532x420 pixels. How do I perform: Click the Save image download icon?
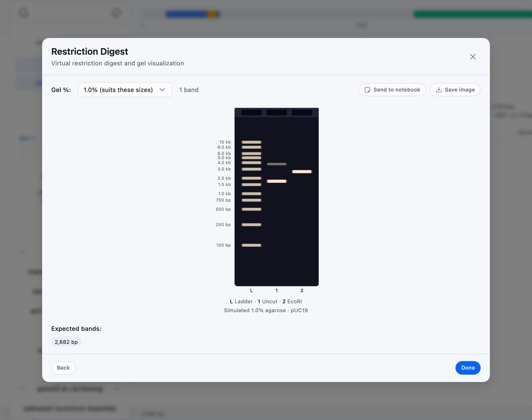[x=439, y=90]
